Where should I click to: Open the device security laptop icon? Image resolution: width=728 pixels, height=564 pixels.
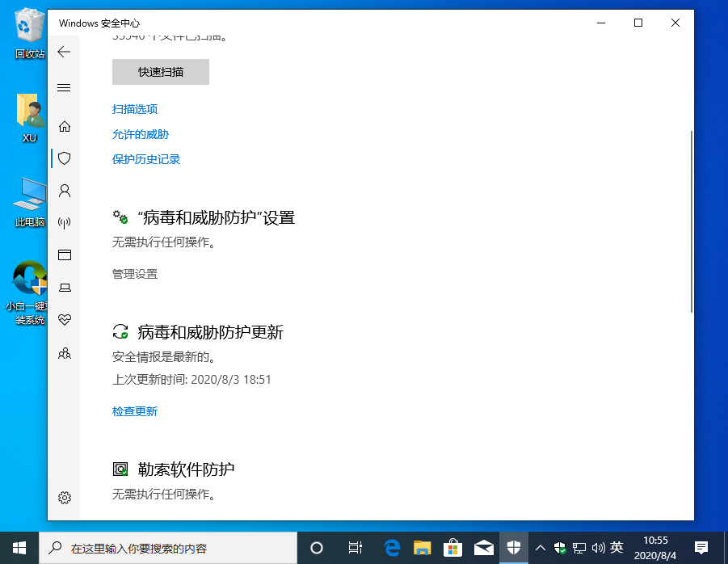(x=64, y=287)
